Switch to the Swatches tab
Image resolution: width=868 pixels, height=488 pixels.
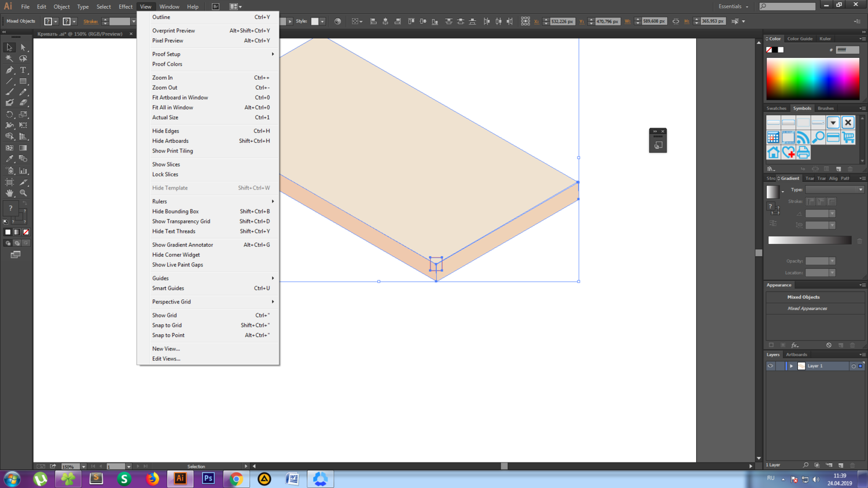coord(776,108)
